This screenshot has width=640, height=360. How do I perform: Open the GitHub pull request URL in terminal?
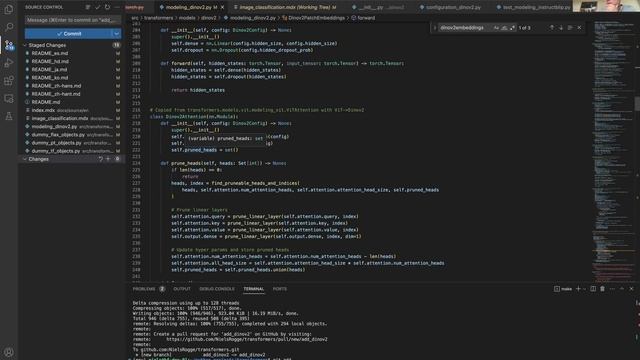pyautogui.click(x=247, y=339)
